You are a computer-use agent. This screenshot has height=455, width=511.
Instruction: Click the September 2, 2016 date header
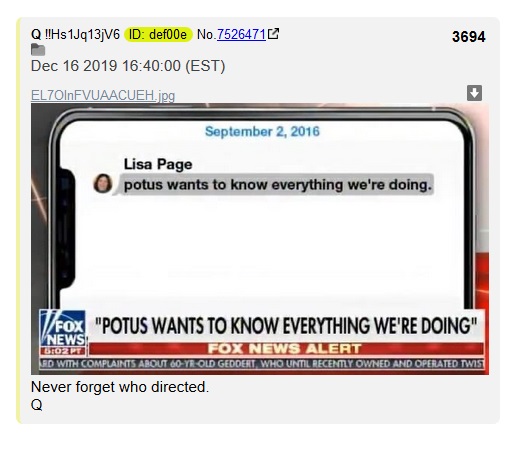[x=262, y=131]
